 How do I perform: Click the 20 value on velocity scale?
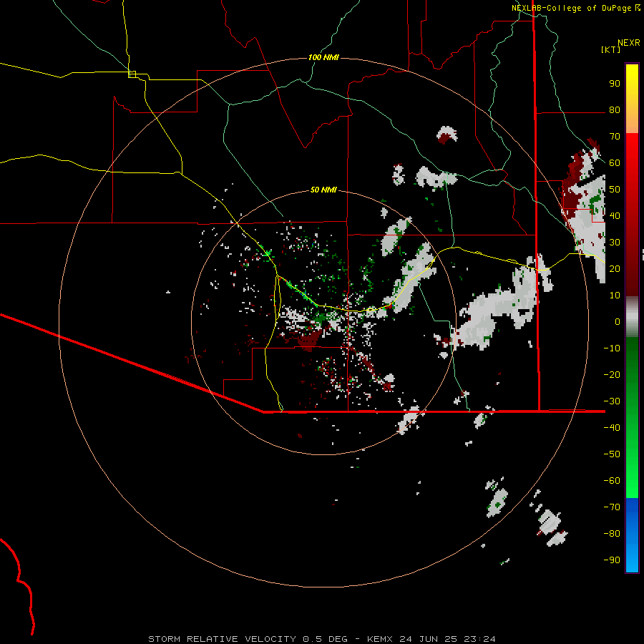615,268
